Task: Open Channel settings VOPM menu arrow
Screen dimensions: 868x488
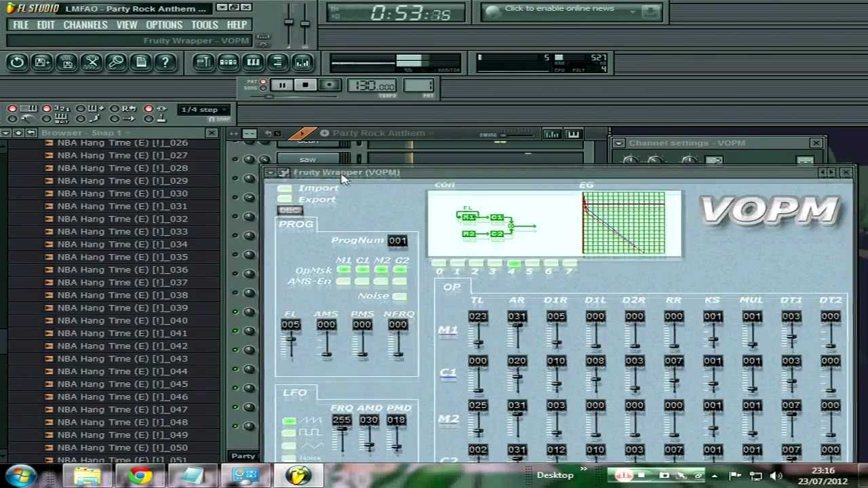Action: [x=618, y=143]
